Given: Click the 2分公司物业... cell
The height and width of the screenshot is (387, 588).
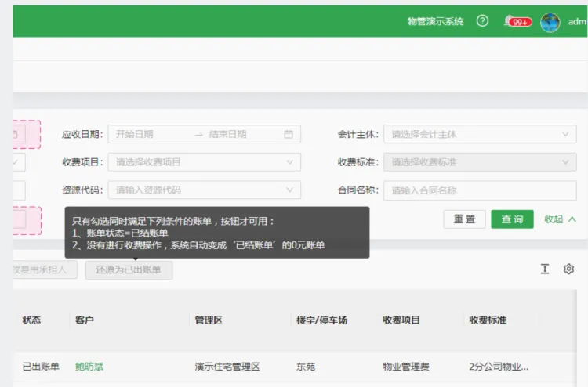Looking at the screenshot, I should (499, 367).
